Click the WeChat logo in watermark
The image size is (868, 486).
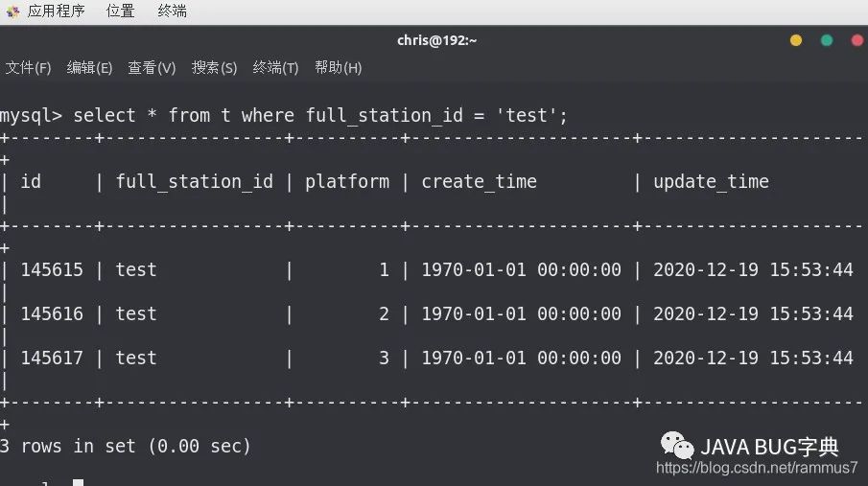pyautogui.click(x=676, y=446)
